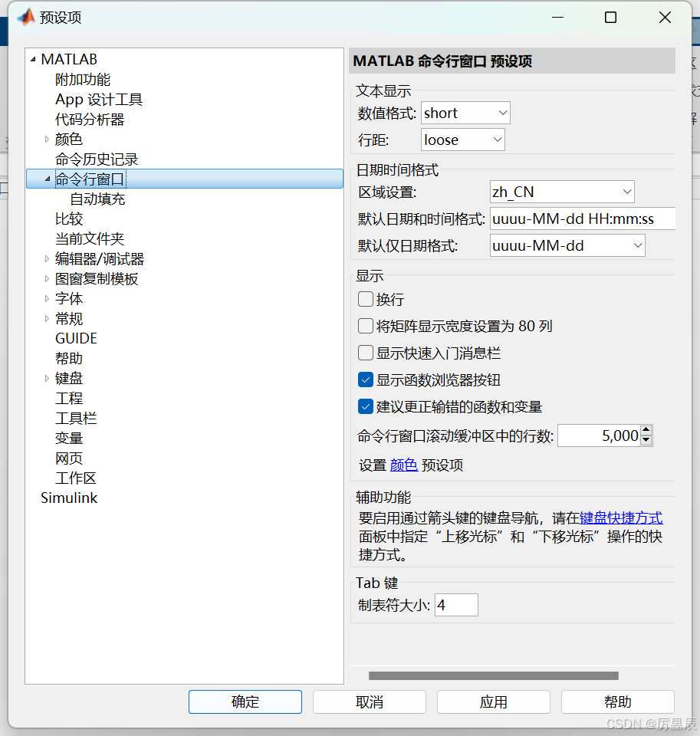Decrease scroll buffer lines with down arrow
Screen dimensions: 700x736
pos(646,441)
